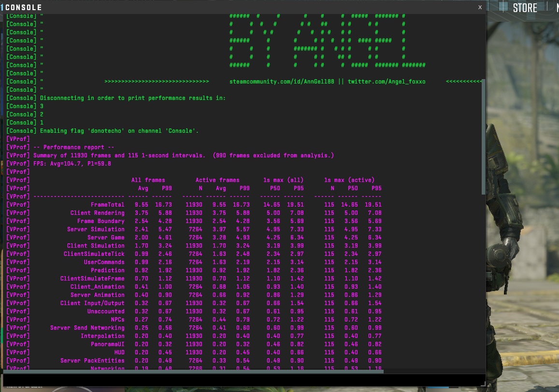Click the Server Simulation row label
Viewport: 559px width, 392px height.
click(96, 229)
